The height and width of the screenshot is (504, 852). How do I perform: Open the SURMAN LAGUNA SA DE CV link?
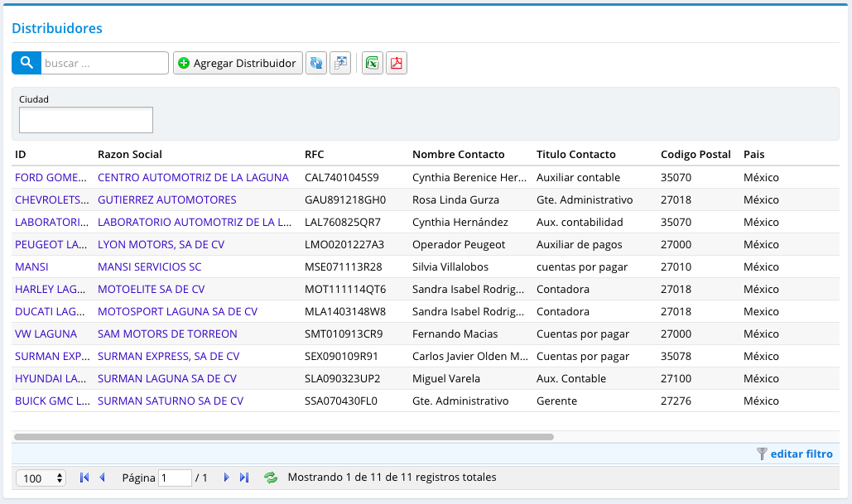[166, 378]
